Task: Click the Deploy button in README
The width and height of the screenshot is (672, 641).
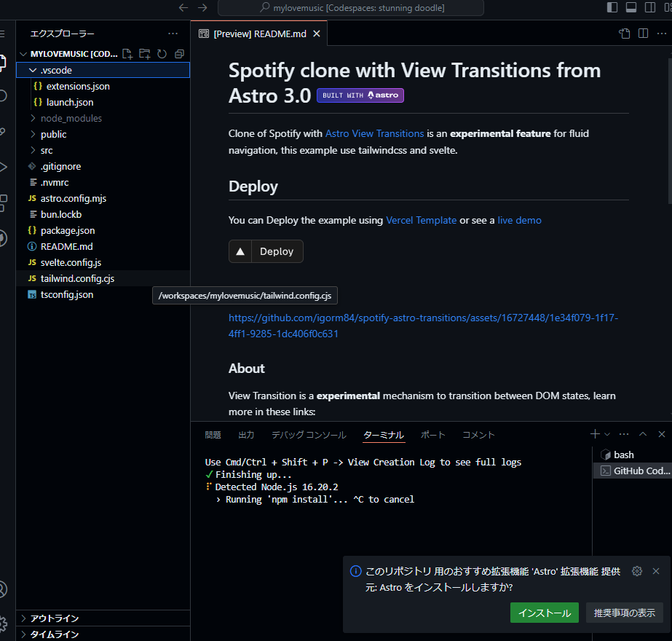Action: click(266, 251)
